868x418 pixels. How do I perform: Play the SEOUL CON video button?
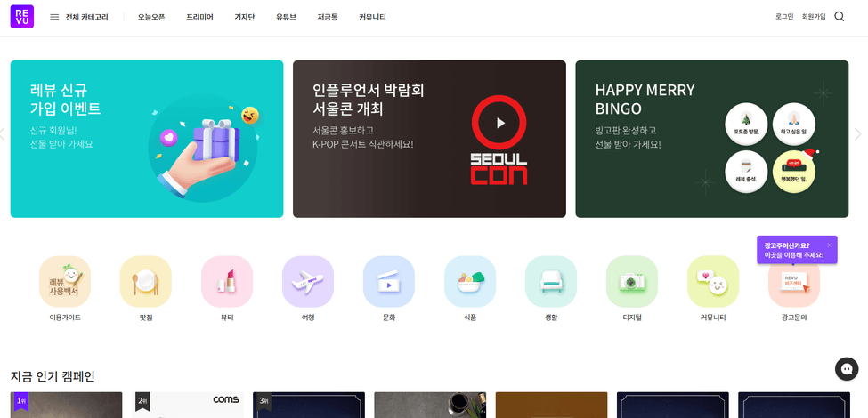click(x=499, y=123)
